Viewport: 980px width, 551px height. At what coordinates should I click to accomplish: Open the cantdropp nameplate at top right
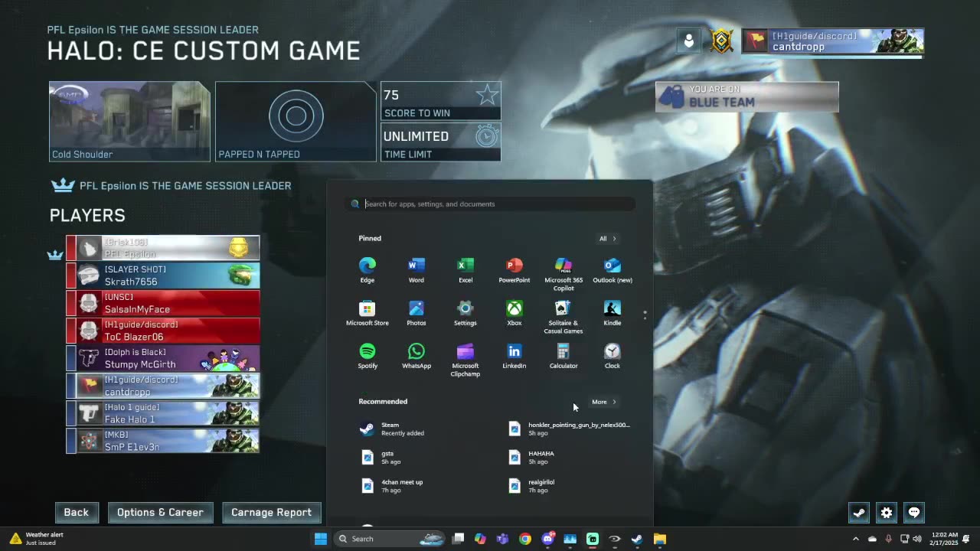coord(833,41)
